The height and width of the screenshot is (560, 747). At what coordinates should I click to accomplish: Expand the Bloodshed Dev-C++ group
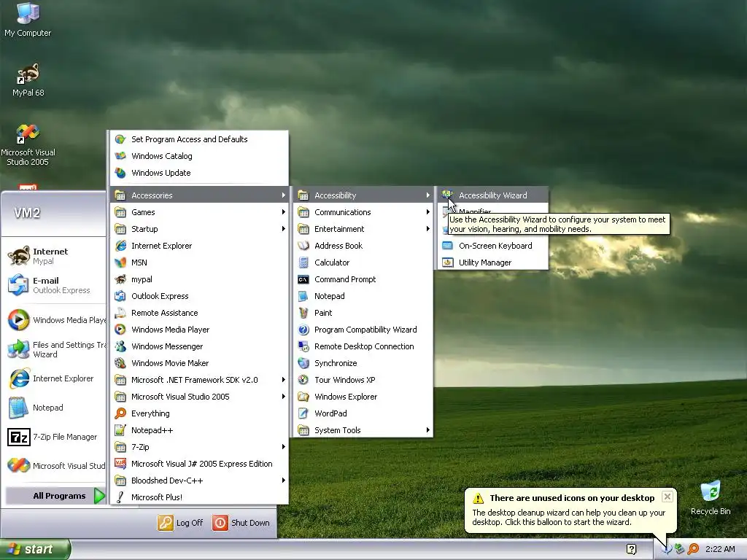[x=199, y=481]
